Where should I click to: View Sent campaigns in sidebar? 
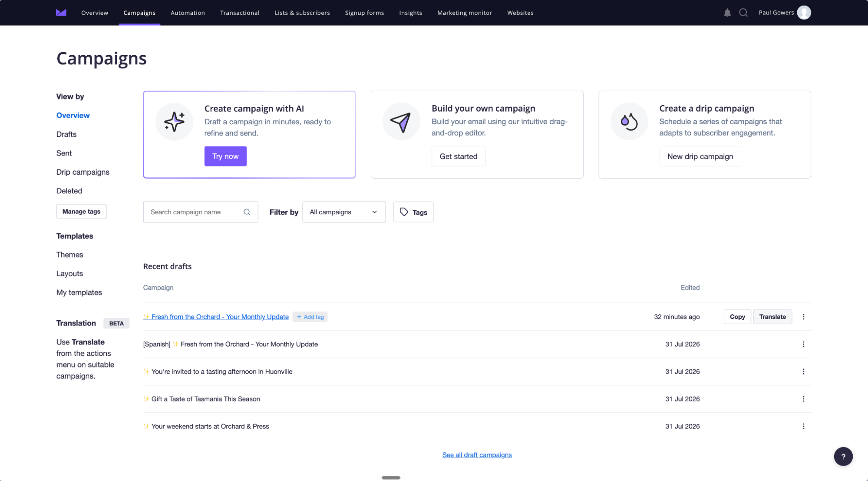[64, 153]
